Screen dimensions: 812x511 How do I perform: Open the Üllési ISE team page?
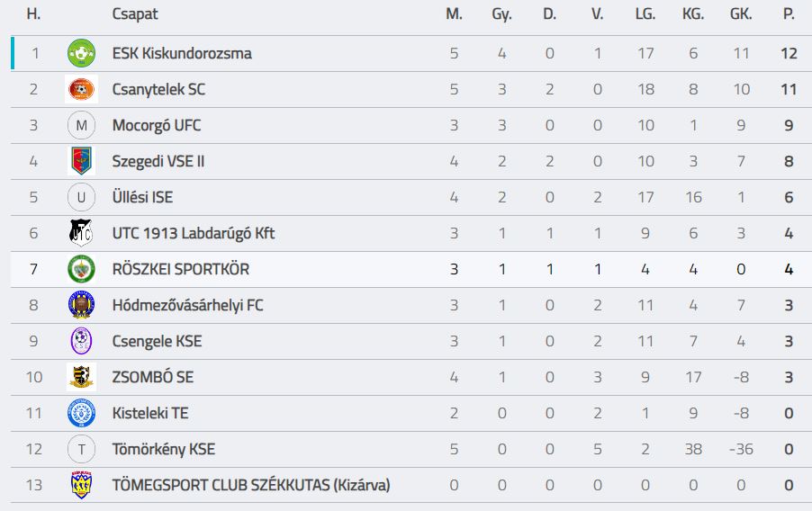[142, 198]
